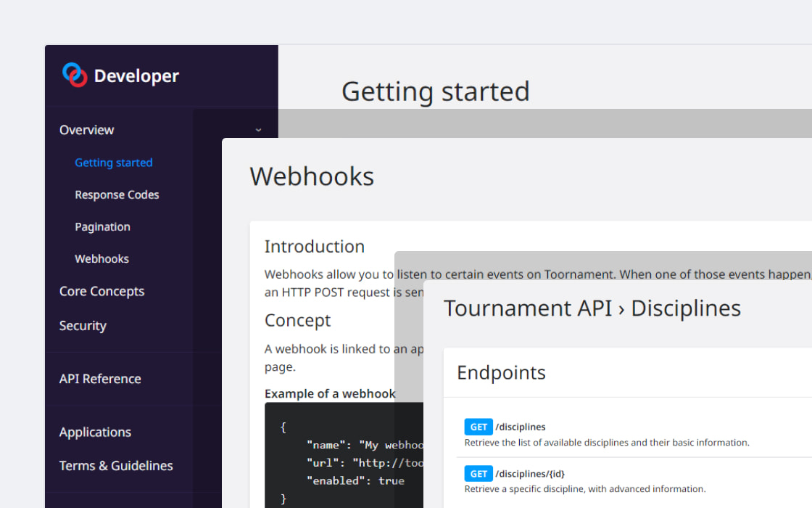Viewport: 812px width, 508px height.
Task: Open Terms & Guidelines in the sidebar
Action: click(116, 466)
